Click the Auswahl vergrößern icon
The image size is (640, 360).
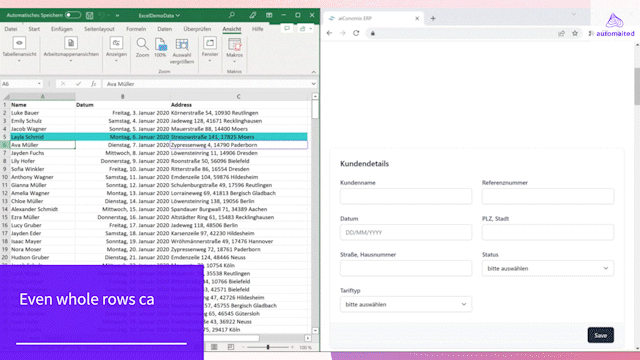point(182,44)
